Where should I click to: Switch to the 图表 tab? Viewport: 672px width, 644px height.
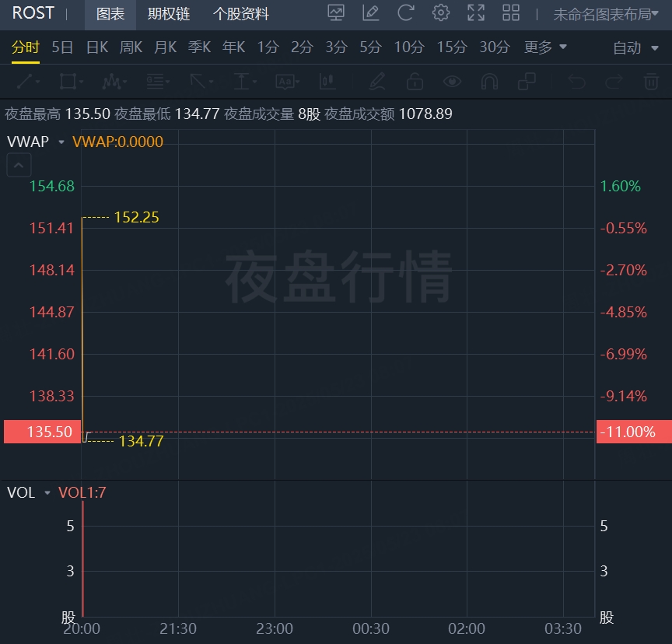pos(110,14)
